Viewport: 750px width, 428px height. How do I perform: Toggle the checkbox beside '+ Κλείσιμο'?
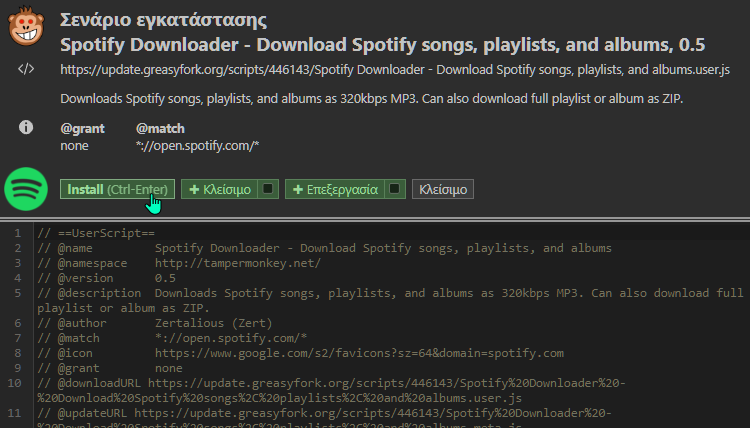coord(268,189)
